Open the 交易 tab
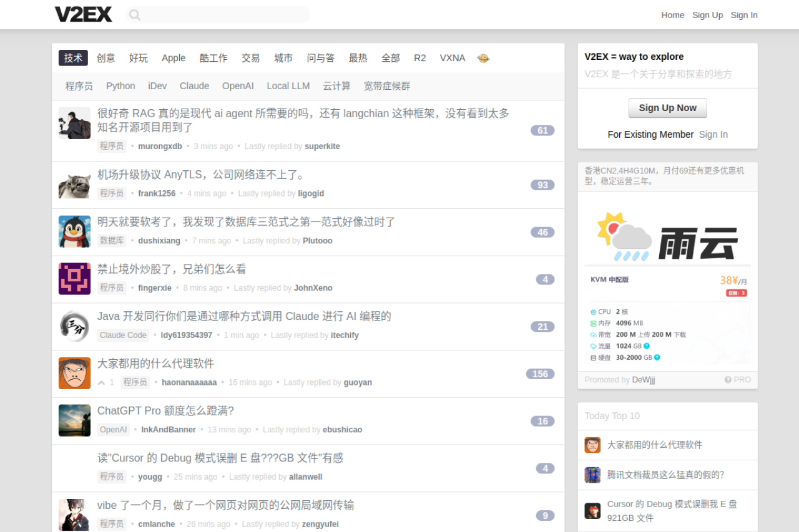 (x=251, y=58)
